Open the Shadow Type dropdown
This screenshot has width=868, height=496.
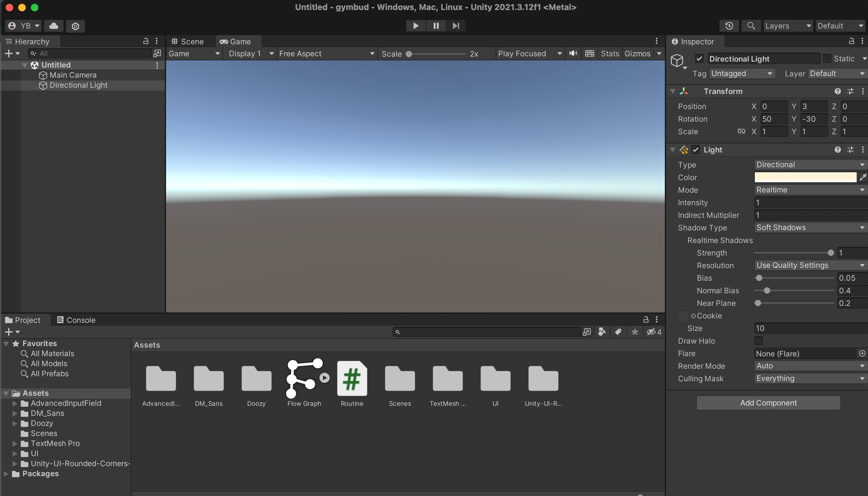810,228
